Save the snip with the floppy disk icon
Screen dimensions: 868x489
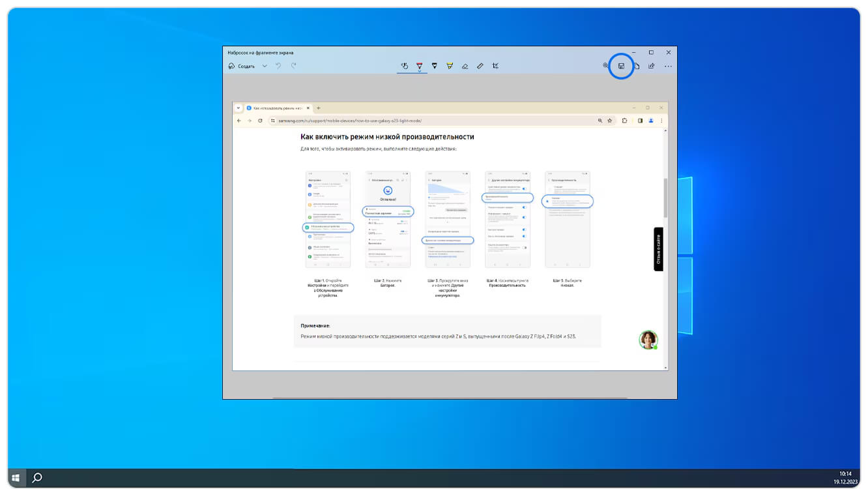pos(621,66)
